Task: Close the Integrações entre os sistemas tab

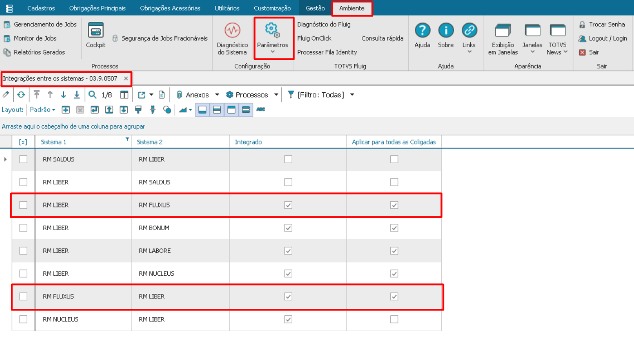Action: tap(126, 79)
